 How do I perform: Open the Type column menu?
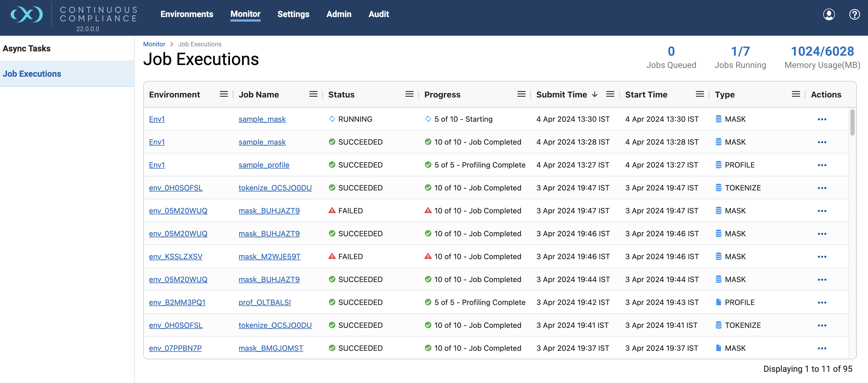pyautogui.click(x=795, y=94)
